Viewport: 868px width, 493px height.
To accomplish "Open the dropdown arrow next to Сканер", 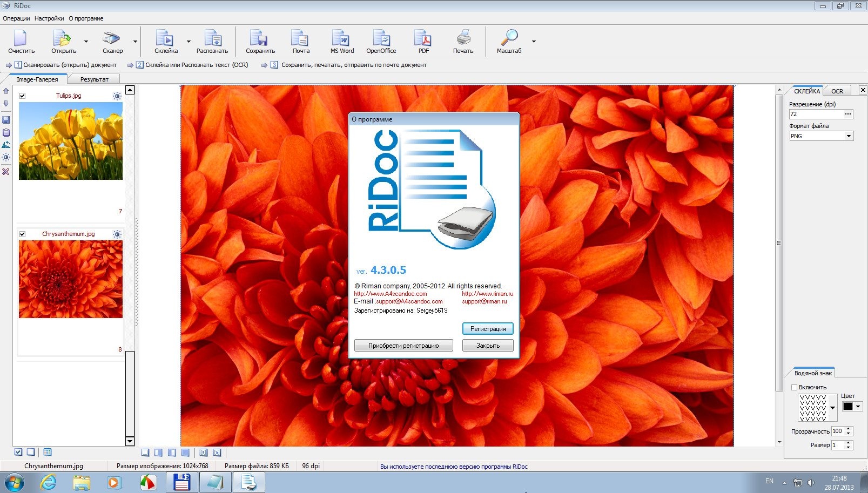I will pos(135,42).
